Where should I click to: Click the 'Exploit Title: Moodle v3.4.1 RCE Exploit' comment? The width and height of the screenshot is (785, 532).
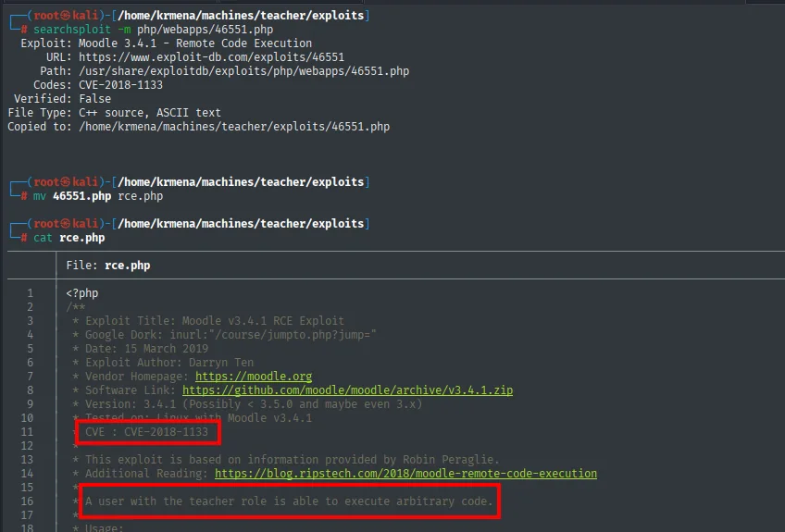[214, 321]
